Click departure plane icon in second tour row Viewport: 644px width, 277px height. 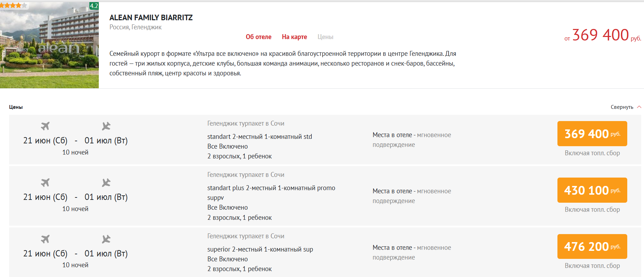click(45, 182)
